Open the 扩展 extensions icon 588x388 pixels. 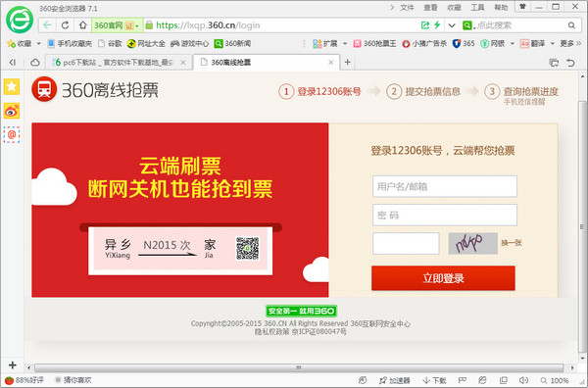[x=324, y=43]
